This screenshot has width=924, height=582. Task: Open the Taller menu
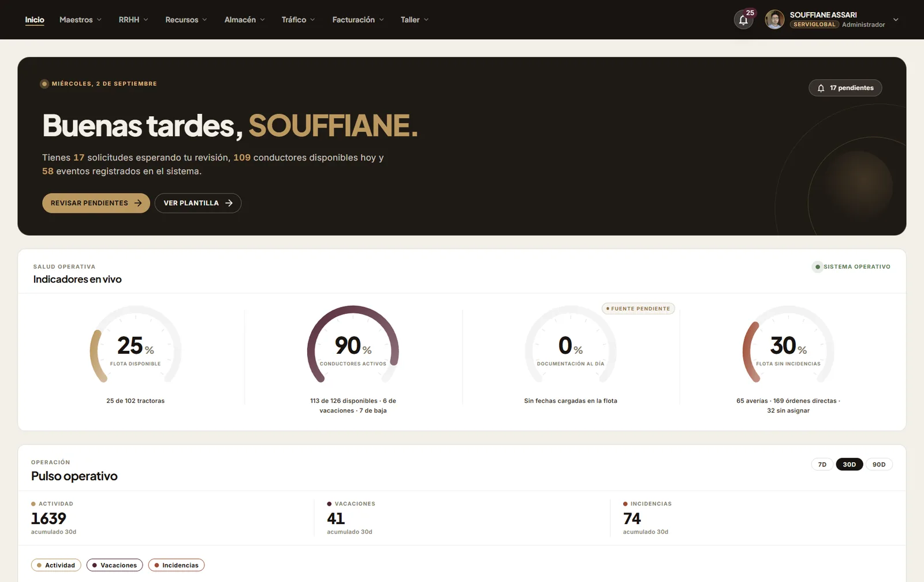pos(414,20)
